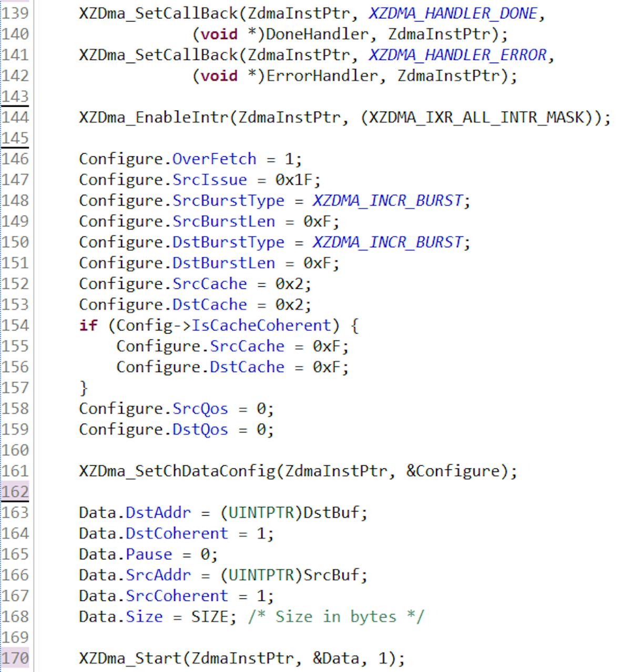The height and width of the screenshot is (672, 631).
Task: Click ErrorHandler in the callback cast
Action: (x=322, y=75)
